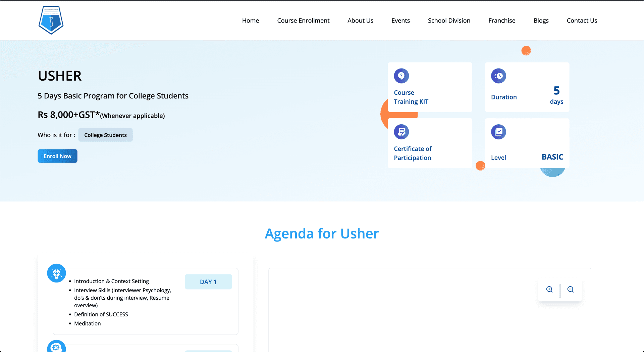Go to Course Enrollment page
Image resolution: width=644 pixels, height=352 pixels.
[x=303, y=20]
